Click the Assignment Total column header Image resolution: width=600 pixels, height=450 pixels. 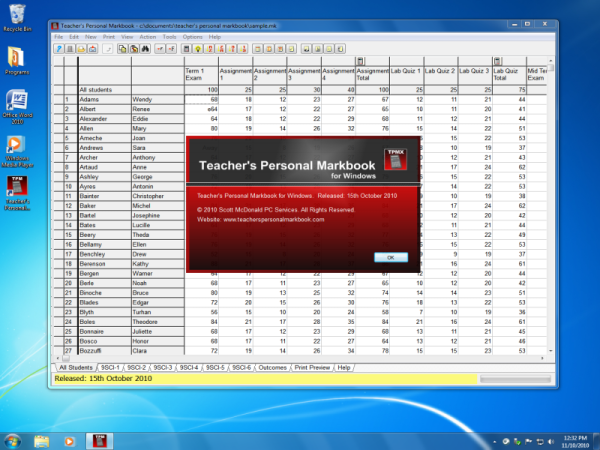[x=372, y=74]
